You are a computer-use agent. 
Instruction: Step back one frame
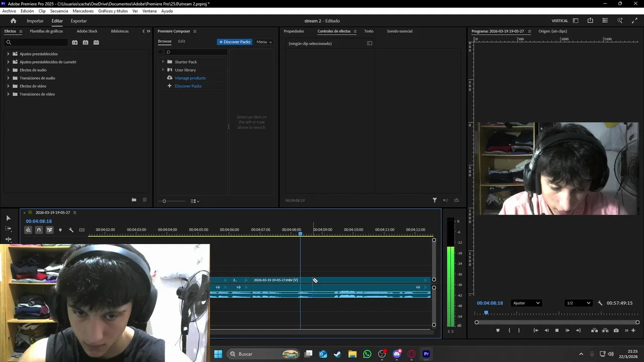[546, 330]
